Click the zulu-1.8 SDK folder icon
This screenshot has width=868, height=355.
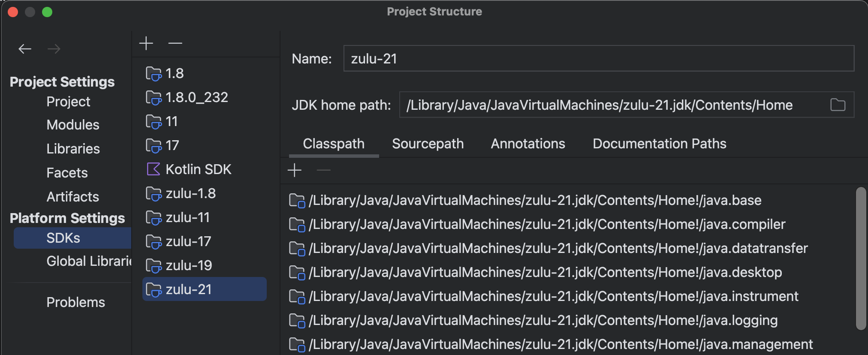(x=154, y=194)
